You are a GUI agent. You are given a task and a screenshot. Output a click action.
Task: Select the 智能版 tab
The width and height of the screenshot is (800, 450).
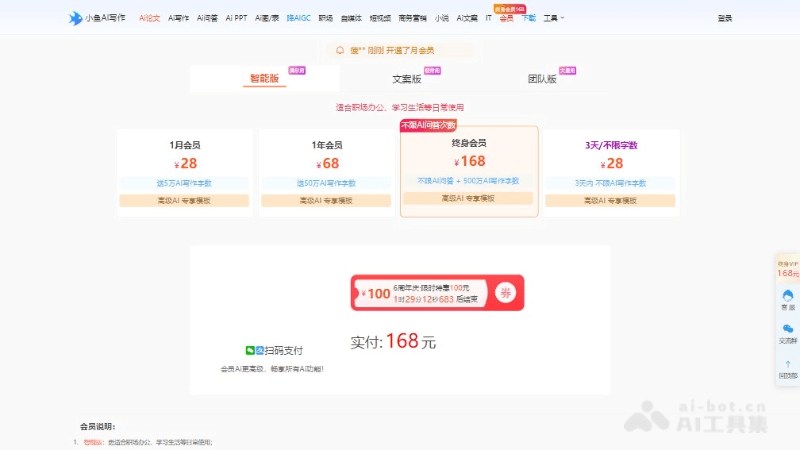pos(264,79)
